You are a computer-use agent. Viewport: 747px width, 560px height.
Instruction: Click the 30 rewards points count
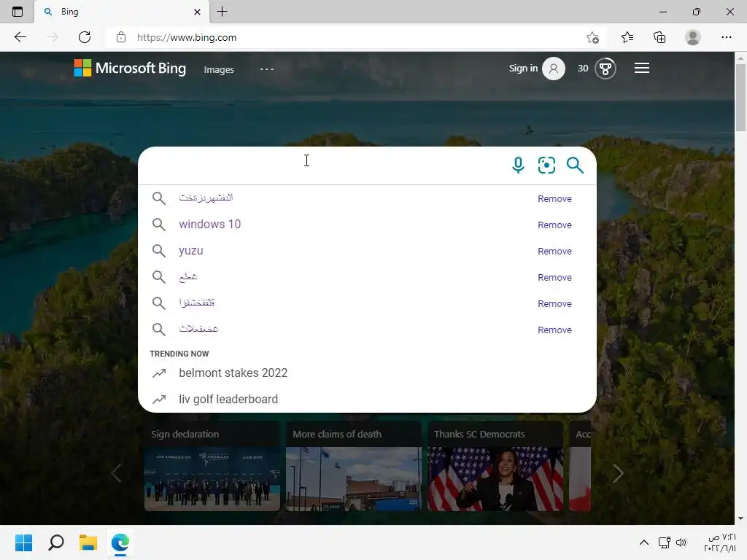coord(583,68)
